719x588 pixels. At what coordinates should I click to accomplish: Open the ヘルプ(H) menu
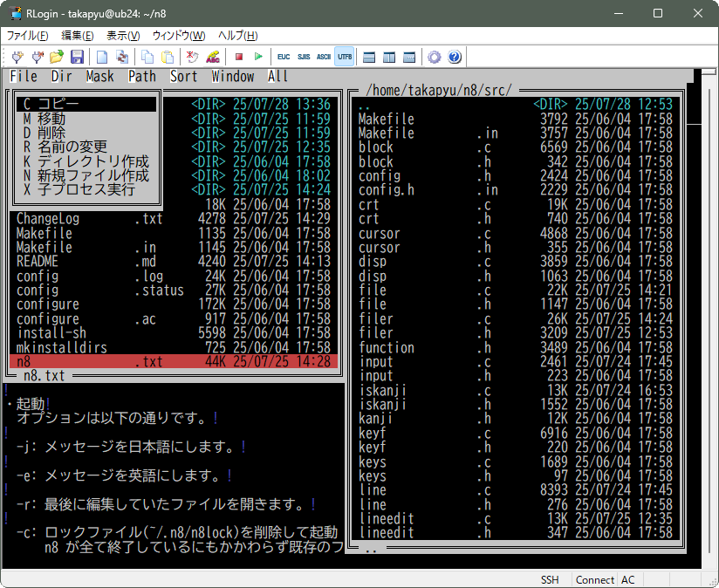coord(237,36)
